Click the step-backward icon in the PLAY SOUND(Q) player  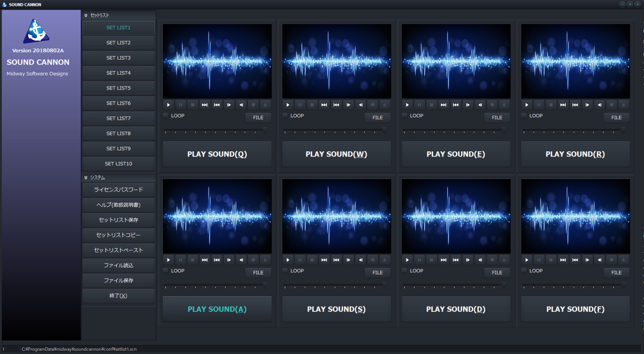point(241,105)
